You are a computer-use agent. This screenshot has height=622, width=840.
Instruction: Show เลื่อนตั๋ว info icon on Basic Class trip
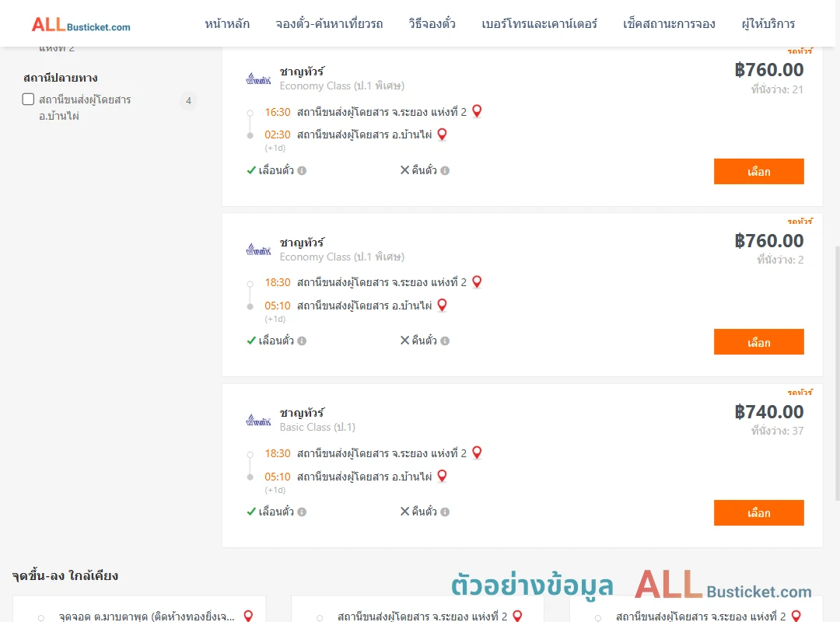302,512
